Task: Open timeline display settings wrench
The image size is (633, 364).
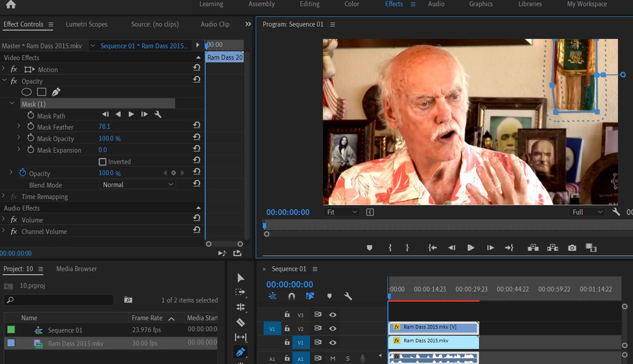Action: [348, 296]
